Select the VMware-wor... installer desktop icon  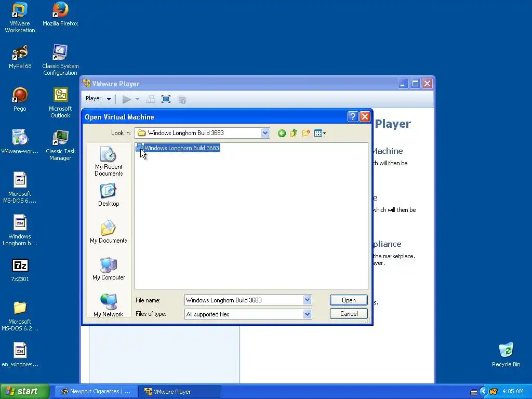point(20,142)
